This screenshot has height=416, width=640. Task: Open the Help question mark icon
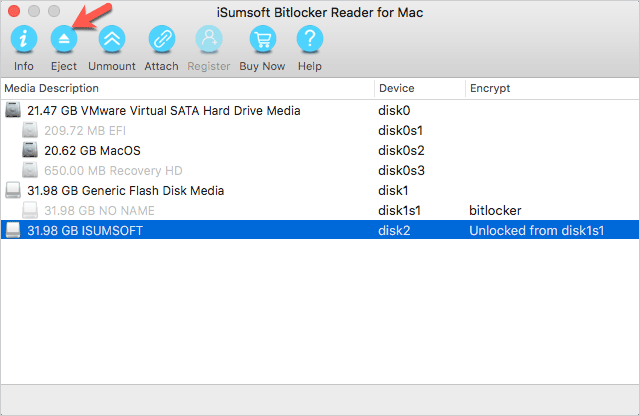310,39
